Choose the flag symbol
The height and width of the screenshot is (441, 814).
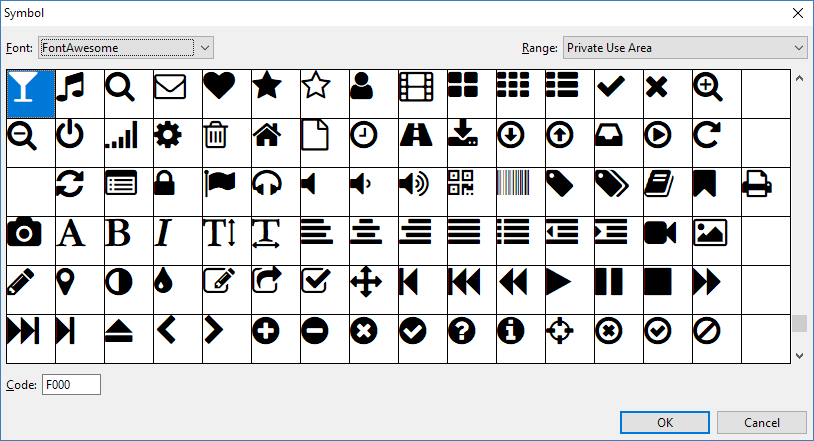[x=226, y=192]
